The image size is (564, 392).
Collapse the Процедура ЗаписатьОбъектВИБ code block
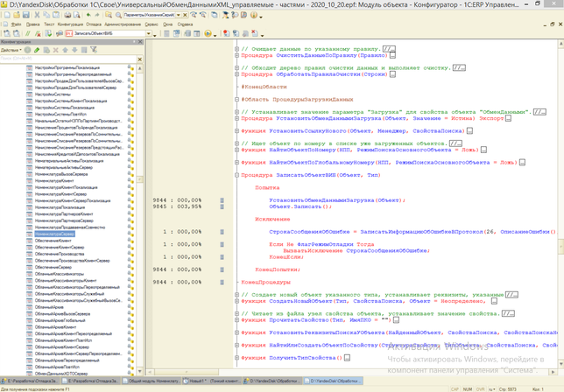236,174
